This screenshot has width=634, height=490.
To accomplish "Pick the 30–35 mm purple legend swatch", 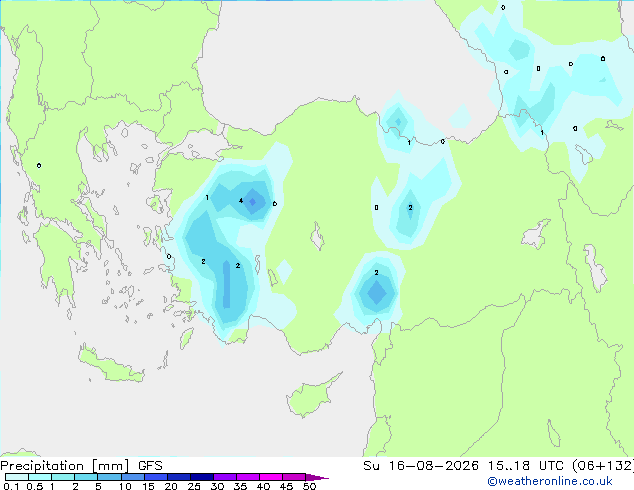I will (x=225, y=477).
